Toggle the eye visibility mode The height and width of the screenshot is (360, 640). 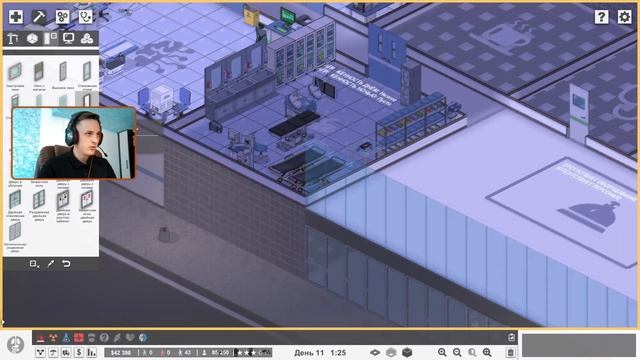coord(375,352)
